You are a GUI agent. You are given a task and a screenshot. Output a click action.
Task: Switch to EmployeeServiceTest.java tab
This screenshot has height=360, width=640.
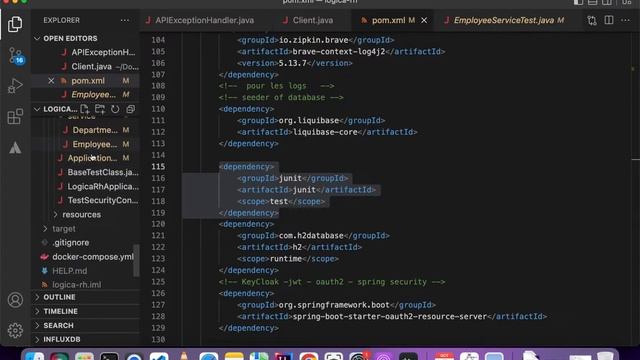504,20
